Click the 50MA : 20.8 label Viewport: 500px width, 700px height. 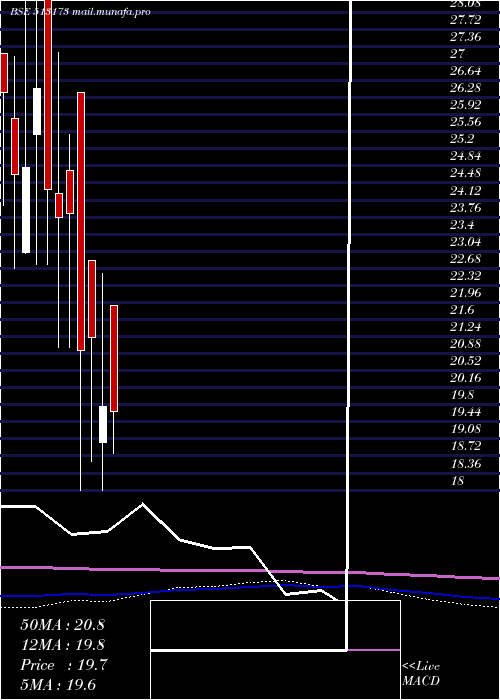tap(62, 625)
